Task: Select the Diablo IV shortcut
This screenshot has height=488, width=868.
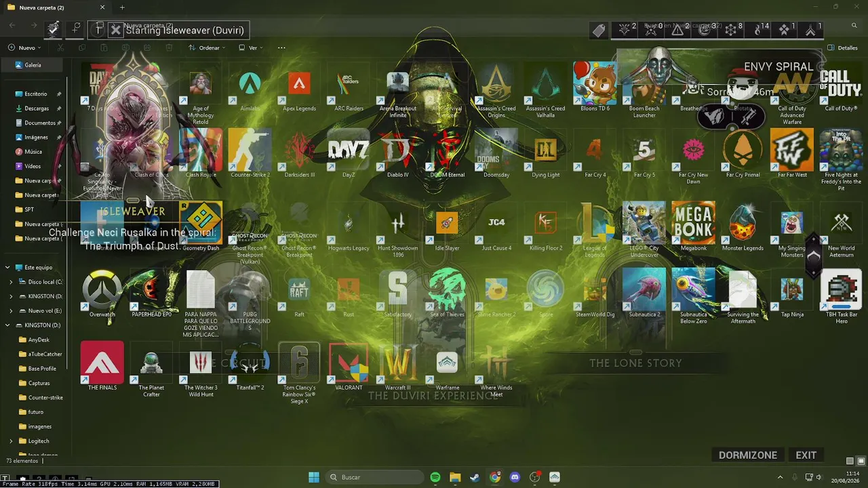Action: [x=398, y=155]
